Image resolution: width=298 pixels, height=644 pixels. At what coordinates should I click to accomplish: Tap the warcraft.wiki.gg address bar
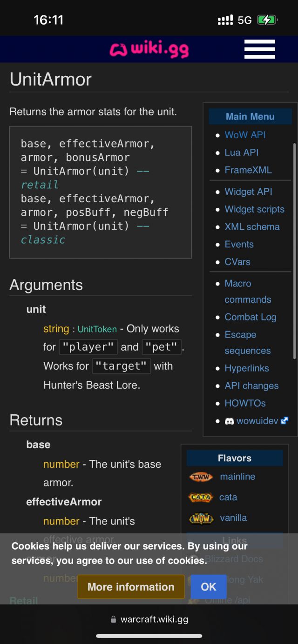[x=154, y=619]
